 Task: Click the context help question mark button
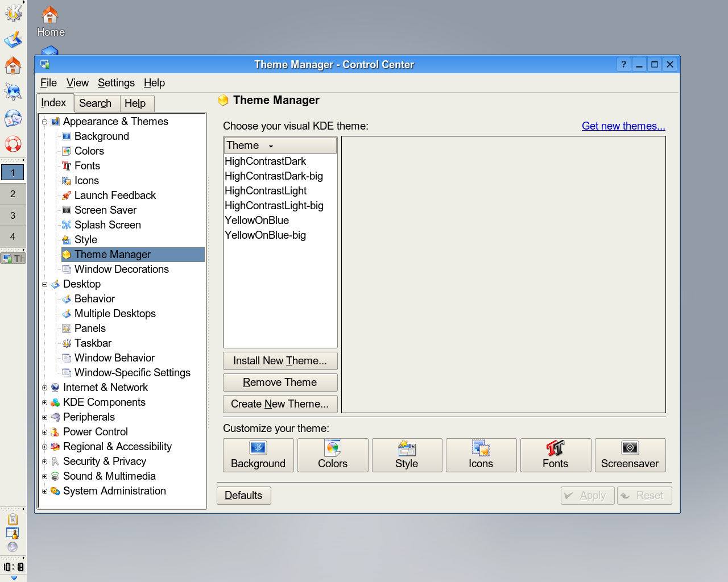(x=624, y=64)
